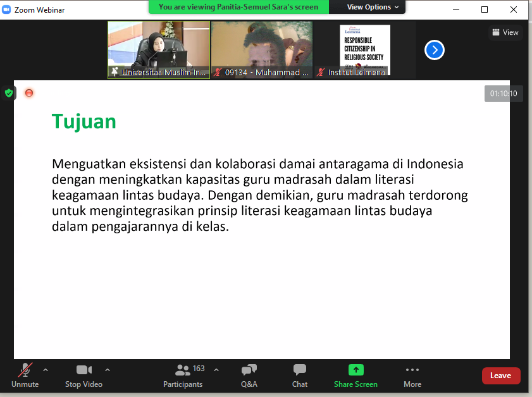Click the 'You are viewing Panitia-Semuel Sara's screen' banner
This screenshot has width=532, height=397.
click(238, 7)
